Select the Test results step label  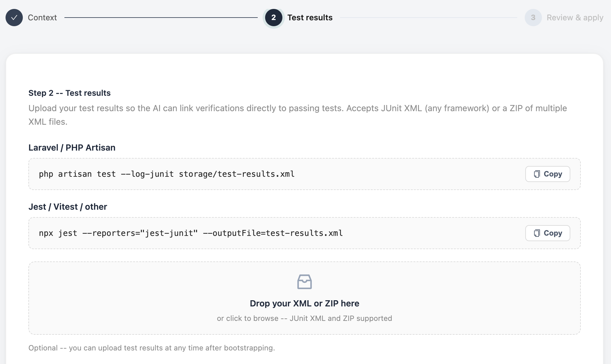[310, 18]
